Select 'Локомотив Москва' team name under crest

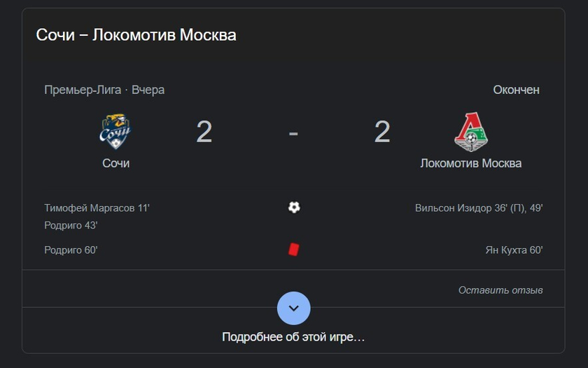(471, 163)
